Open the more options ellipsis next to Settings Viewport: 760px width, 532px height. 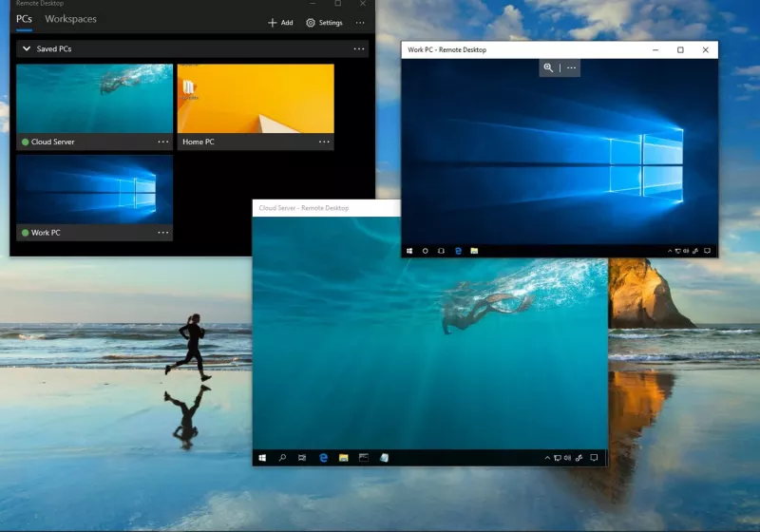pyautogui.click(x=360, y=23)
